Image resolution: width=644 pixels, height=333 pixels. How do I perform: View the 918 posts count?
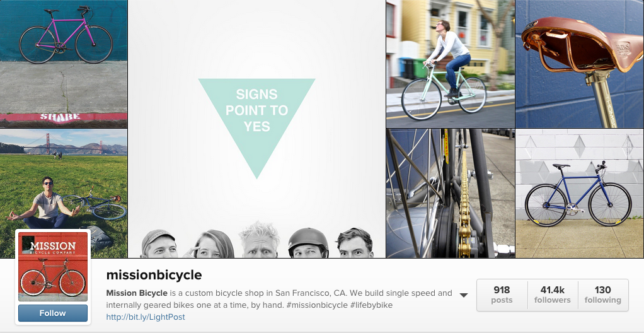pos(502,295)
